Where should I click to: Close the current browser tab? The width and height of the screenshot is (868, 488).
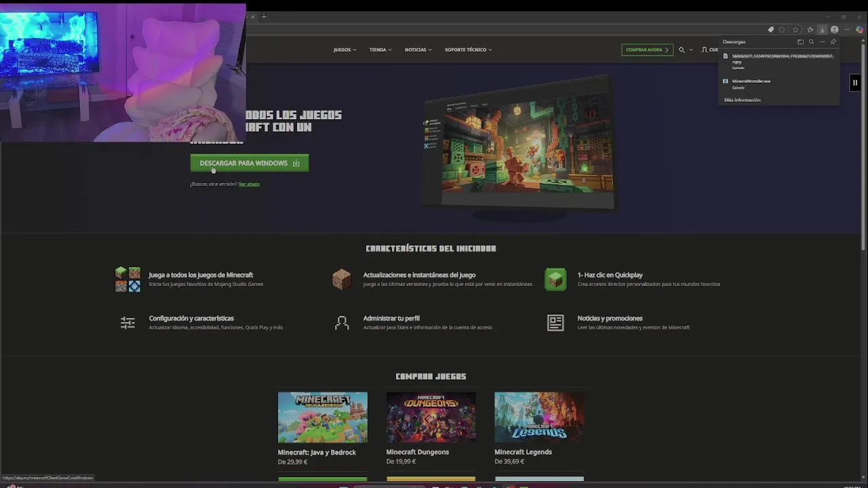coord(252,17)
